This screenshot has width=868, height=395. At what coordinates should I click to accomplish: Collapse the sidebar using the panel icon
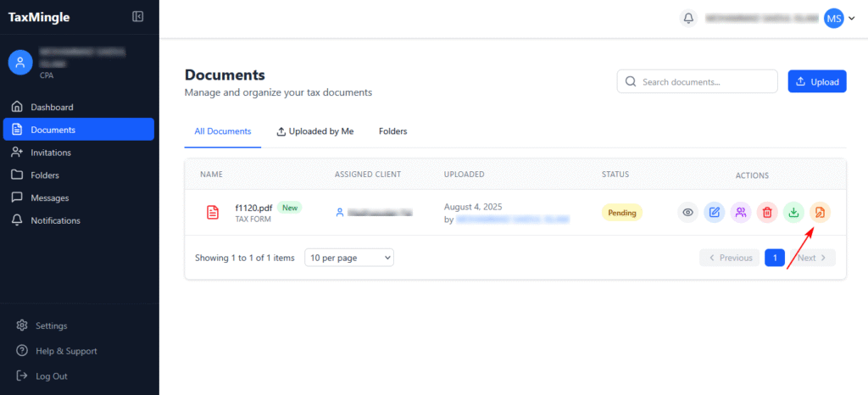138,17
